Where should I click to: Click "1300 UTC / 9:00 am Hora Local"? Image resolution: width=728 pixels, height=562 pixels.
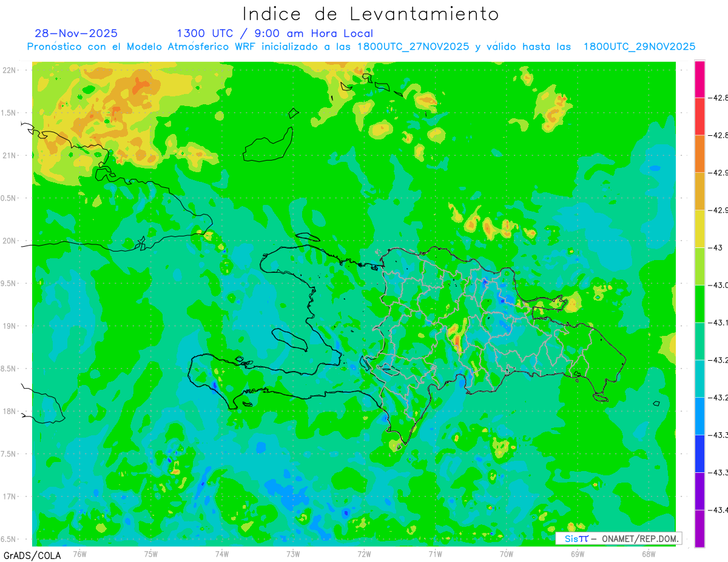[275, 33]
